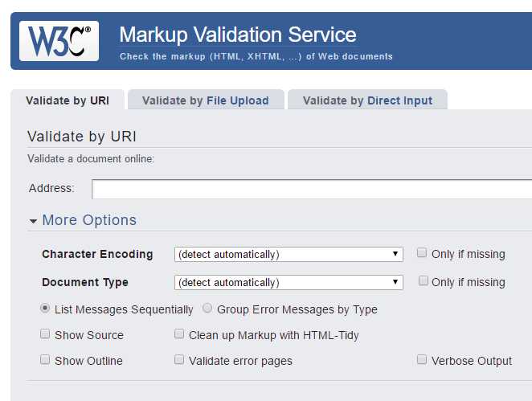The image size is (532, 401).
Task: Open the Character Encoding dropdown
Action: [x=289, y=254]
